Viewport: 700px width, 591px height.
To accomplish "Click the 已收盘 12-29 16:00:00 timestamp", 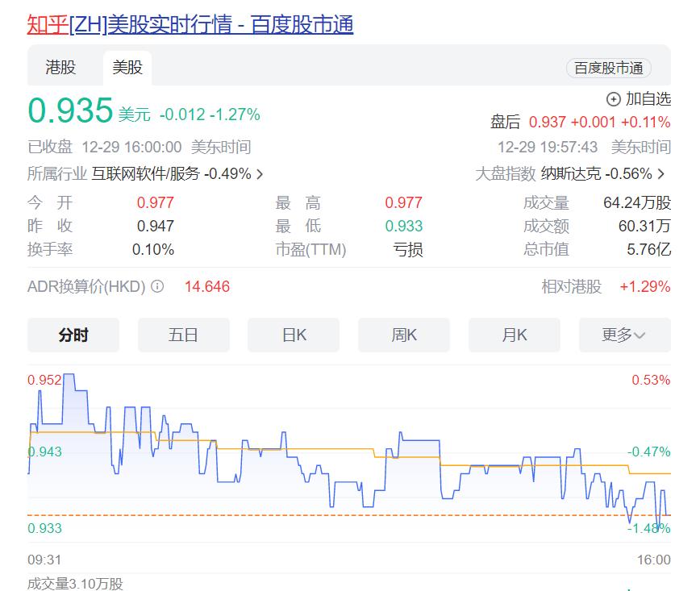I will coord(105,147).
